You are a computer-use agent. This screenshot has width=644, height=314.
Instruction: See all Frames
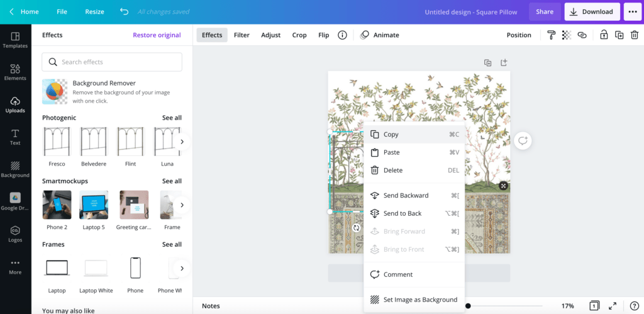click(x=172, y=244)
